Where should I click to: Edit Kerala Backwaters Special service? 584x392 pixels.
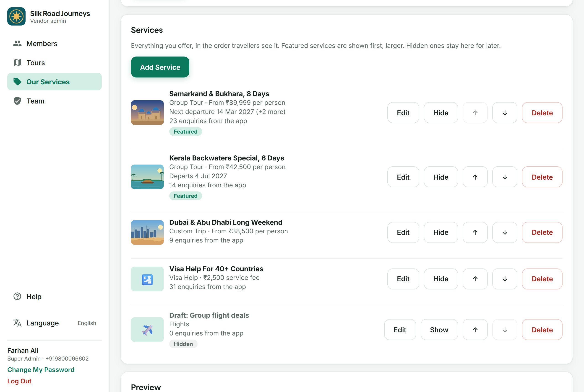pyautogui.click(x=403, y=177)
